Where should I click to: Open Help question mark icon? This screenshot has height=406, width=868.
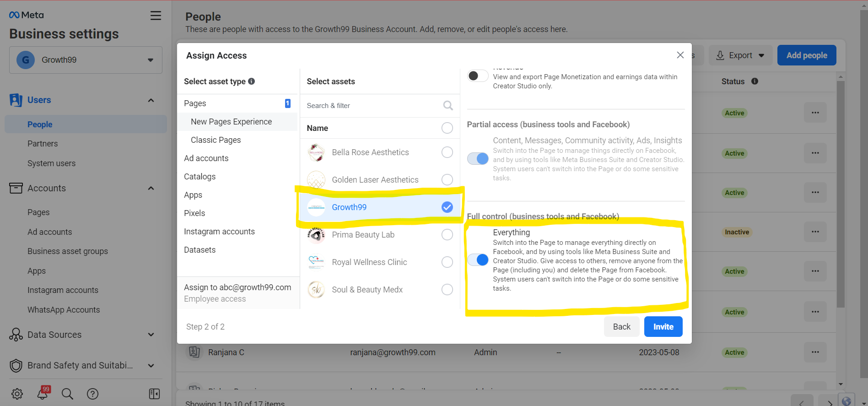tap(92, 394)
